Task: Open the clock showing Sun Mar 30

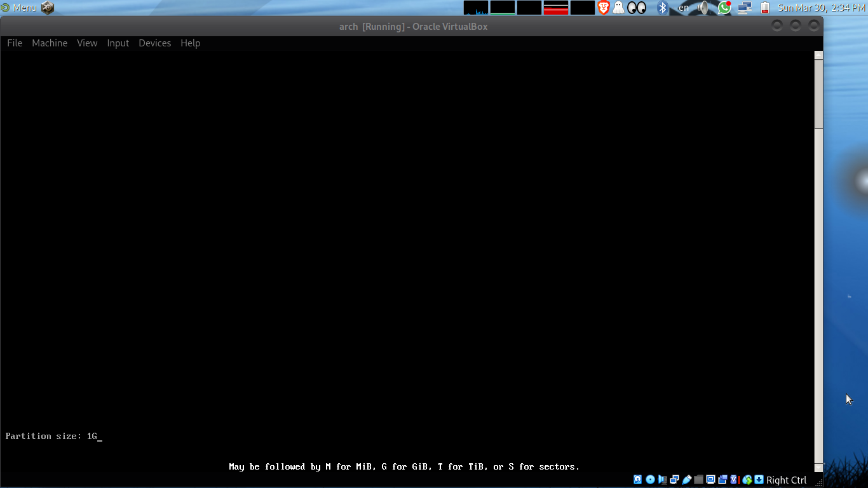Action: point(821,8)
